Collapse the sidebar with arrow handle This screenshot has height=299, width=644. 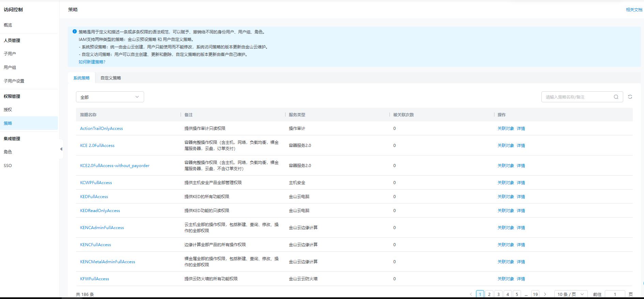61,149
